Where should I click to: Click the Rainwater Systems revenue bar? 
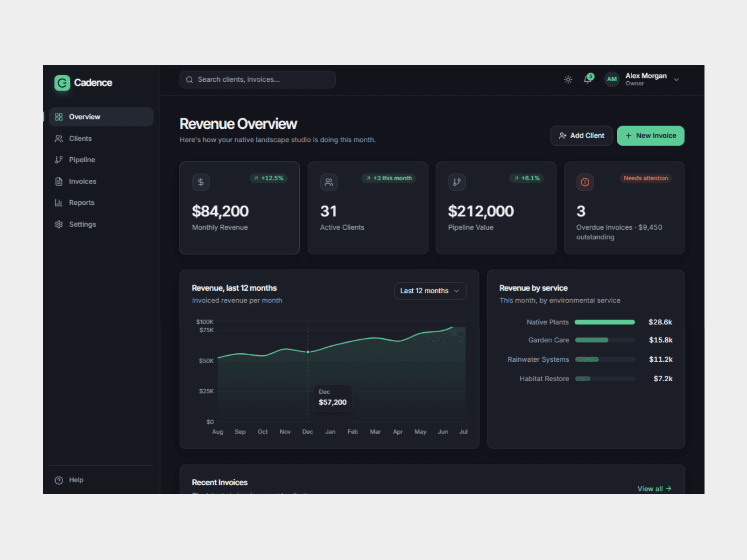tap(605, 359)
